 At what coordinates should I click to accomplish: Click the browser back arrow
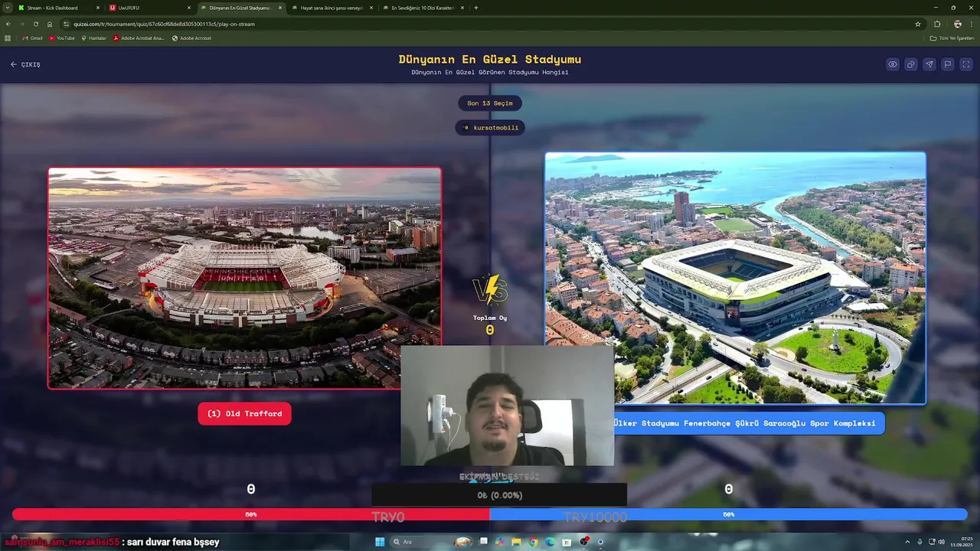(x=8, y=24)
